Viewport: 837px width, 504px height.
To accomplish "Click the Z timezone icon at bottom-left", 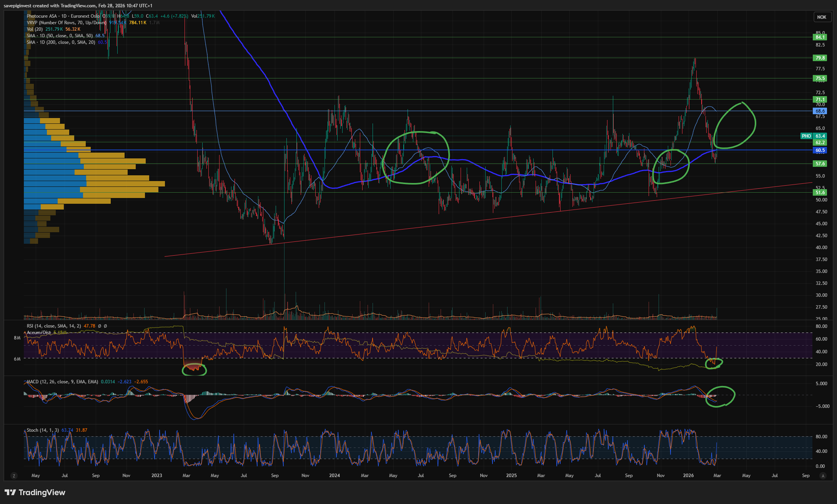I will [x=14, y=476].
